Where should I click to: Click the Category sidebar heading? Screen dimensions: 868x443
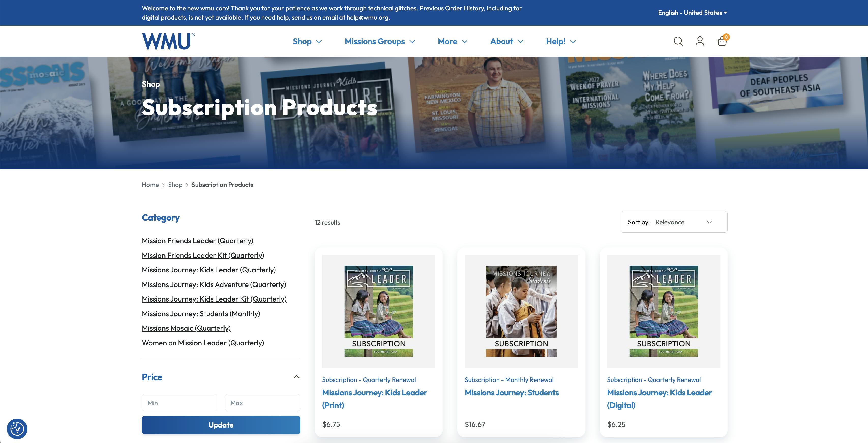click(161, 218)
